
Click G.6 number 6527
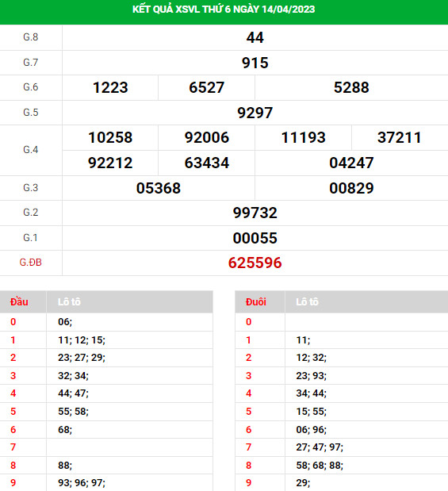click(207, 87)
